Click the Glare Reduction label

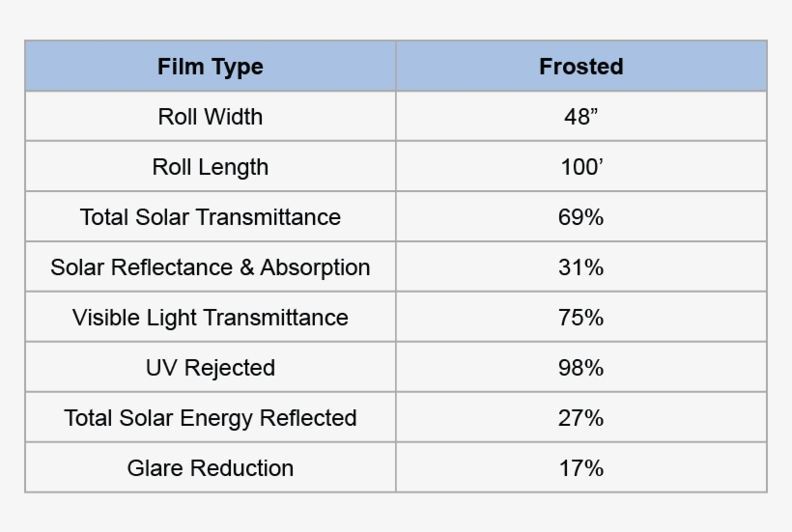tap(211, 468)
